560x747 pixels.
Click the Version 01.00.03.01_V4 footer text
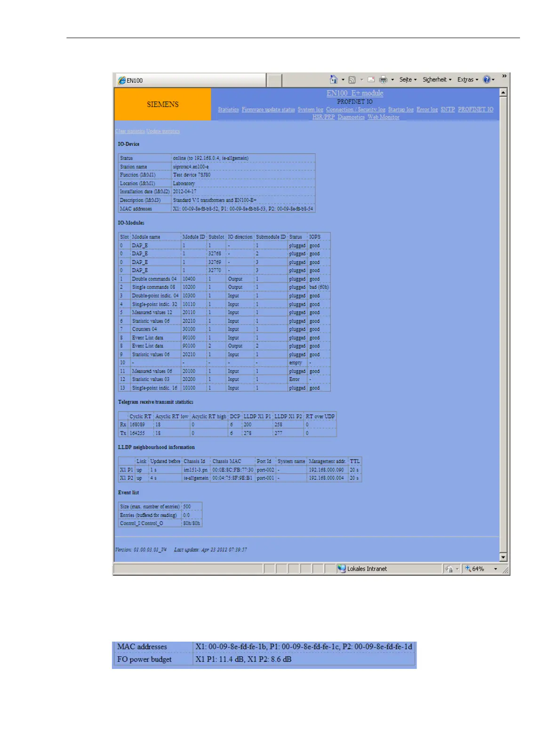tap(141, 549)
